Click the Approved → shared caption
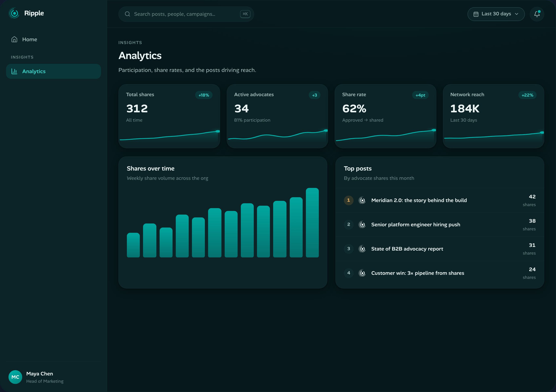The width and height of the screenshot is (556, 392). (x=362, y=120)
